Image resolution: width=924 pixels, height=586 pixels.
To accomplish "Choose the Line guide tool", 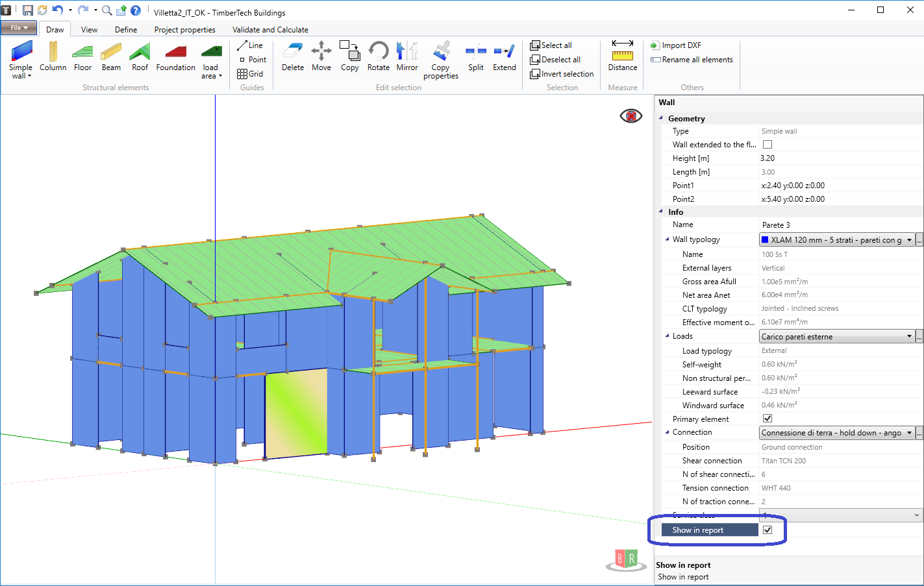I will [250, 45].
